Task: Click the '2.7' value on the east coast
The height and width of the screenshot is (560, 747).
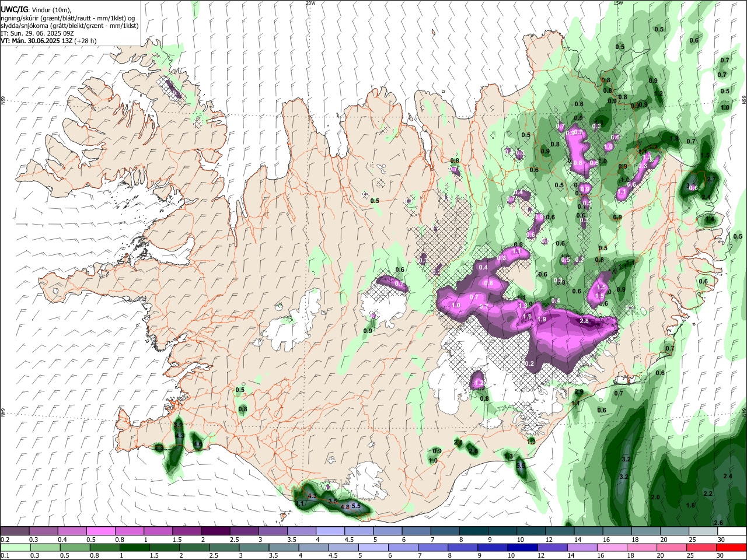Action: coord(711,180)
